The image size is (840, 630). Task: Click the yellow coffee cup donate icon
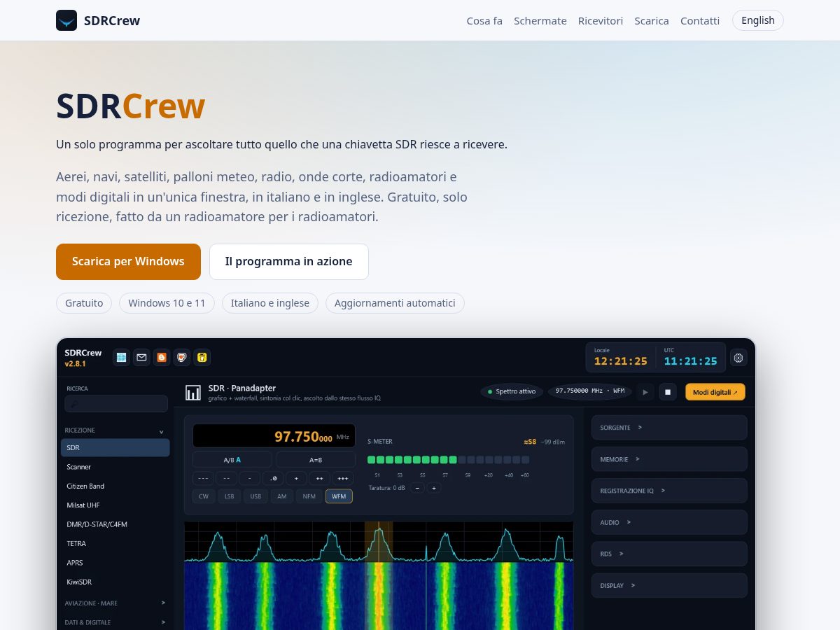[202, 358]
